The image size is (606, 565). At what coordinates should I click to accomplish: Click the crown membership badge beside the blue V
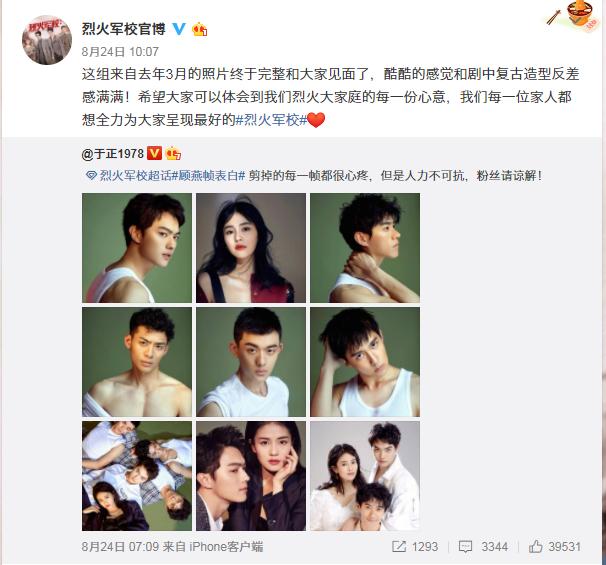click(x=200, y=29)
